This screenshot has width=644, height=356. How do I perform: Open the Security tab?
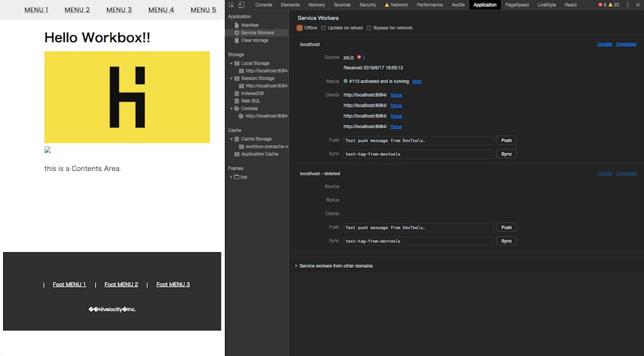(x=367, y=5)
